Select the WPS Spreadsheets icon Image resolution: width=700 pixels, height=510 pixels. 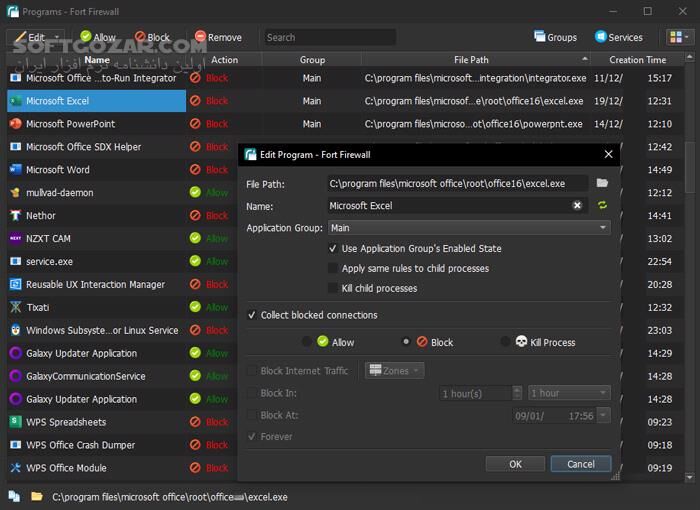16,422
